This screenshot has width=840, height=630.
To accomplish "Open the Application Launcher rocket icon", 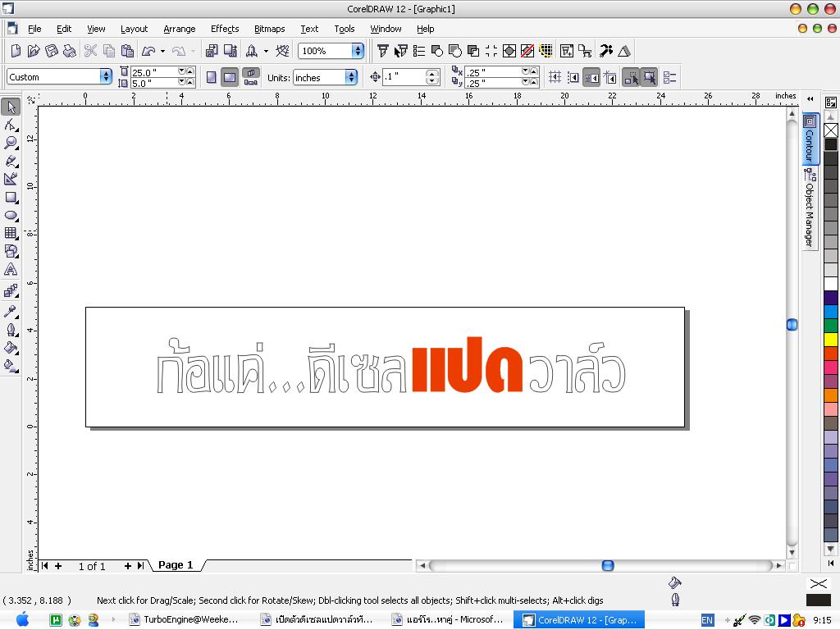I will click(252, 51).
